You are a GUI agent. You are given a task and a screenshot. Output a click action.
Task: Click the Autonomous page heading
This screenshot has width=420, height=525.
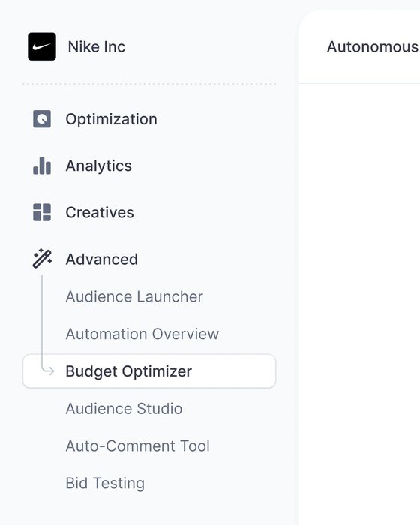373,46
